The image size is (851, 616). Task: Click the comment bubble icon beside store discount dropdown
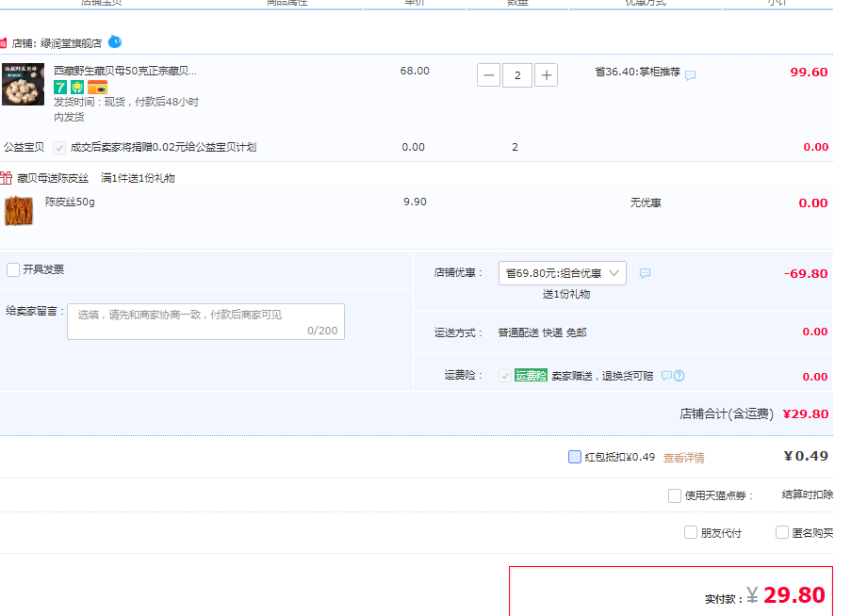pyautogui.click(x=645, y=273)
